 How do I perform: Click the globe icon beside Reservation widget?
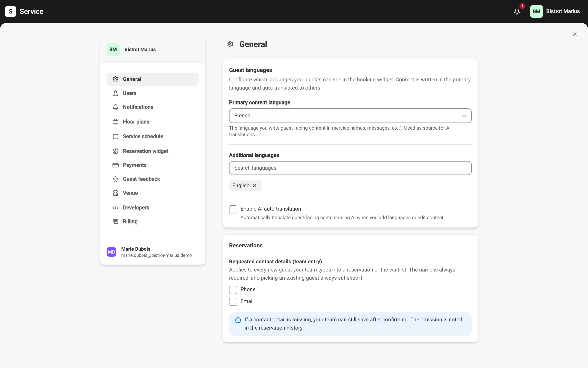click(x=115, y=151)
